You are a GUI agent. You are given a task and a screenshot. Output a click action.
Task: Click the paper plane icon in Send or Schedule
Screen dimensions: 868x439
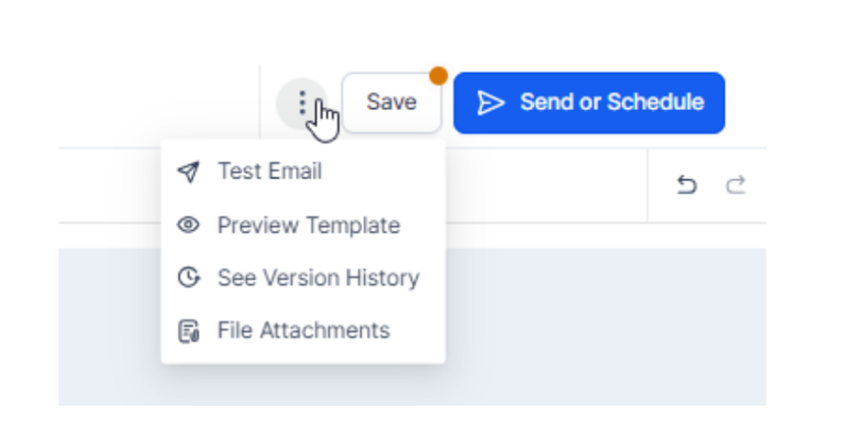[x=489, y=103]
